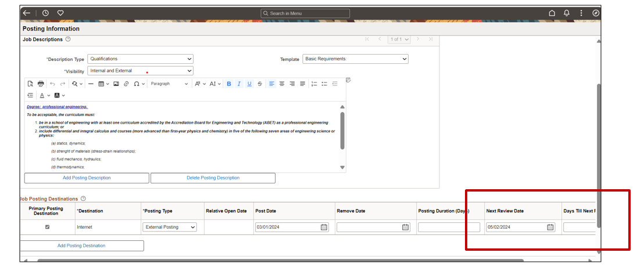Viewport: 644px width, 267px height.
Task: Click the increase indent icon
Action: [x=30, y=95]
